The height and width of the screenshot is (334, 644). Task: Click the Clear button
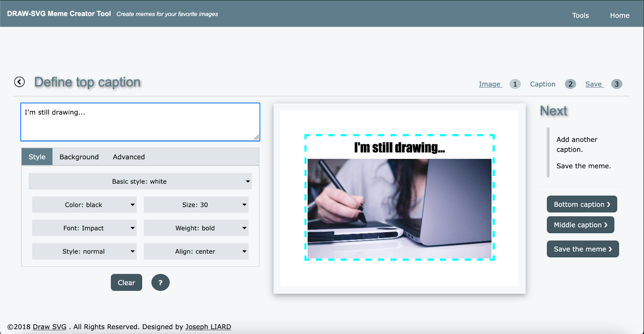[126, 283]
